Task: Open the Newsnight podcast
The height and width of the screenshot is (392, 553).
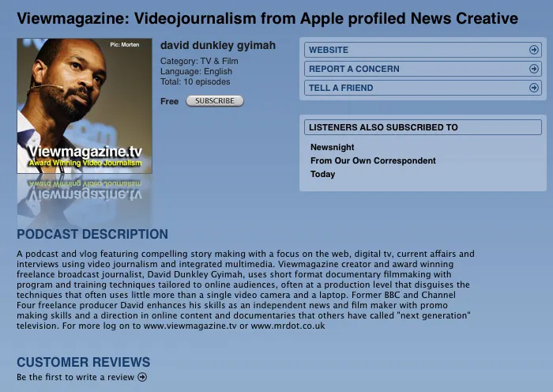Action: (x=333, y=147)
